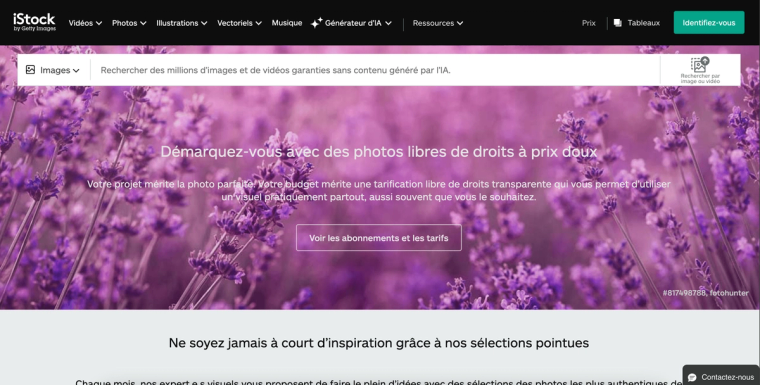Click the Identifiez-vous sign-in button
The height and width of the screenshot is (385, 760).
click(x=709, y=23)
